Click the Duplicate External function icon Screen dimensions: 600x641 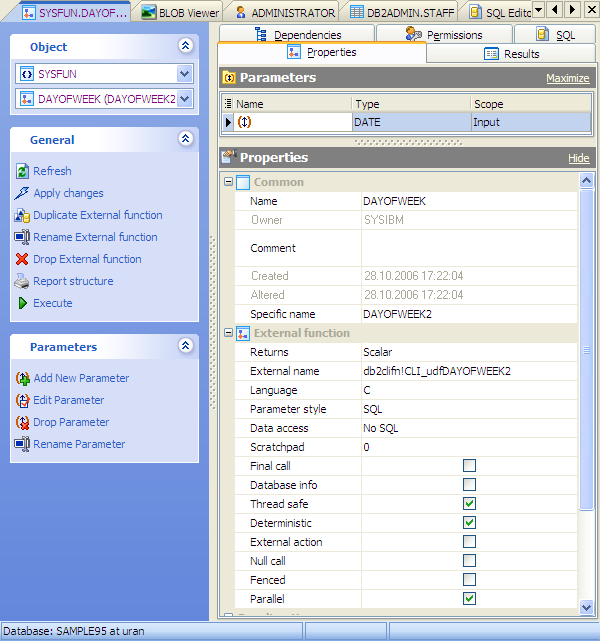point(22,215)
